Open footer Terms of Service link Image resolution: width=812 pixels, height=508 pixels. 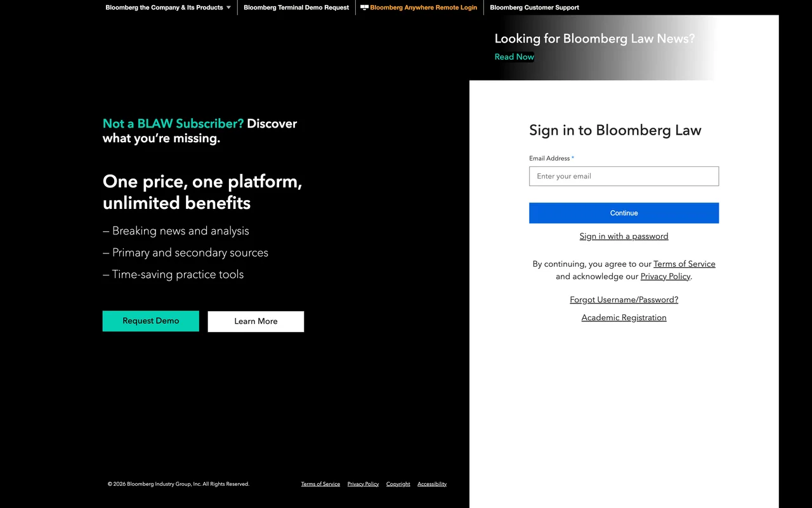[x=320, y=484]
